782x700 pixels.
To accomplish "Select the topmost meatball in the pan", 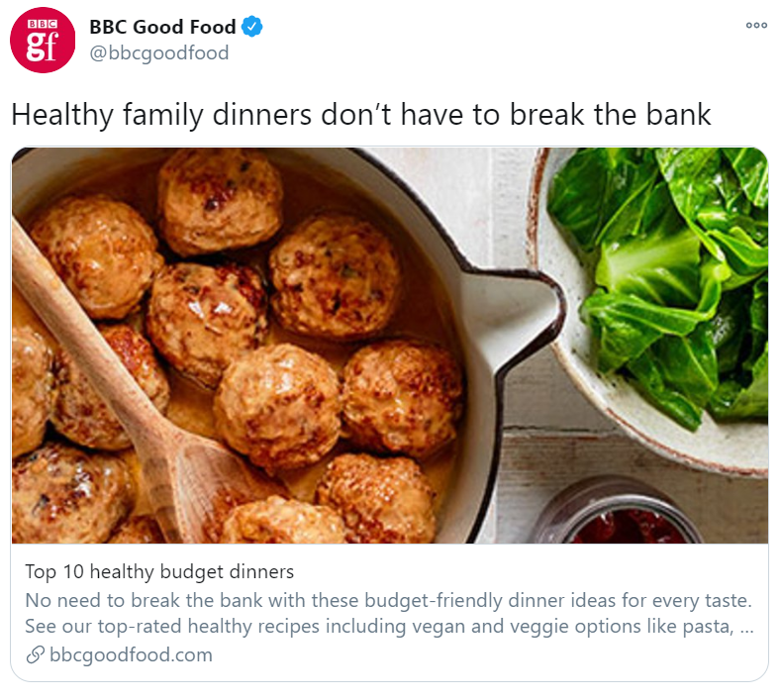I will tap(220, 199).
